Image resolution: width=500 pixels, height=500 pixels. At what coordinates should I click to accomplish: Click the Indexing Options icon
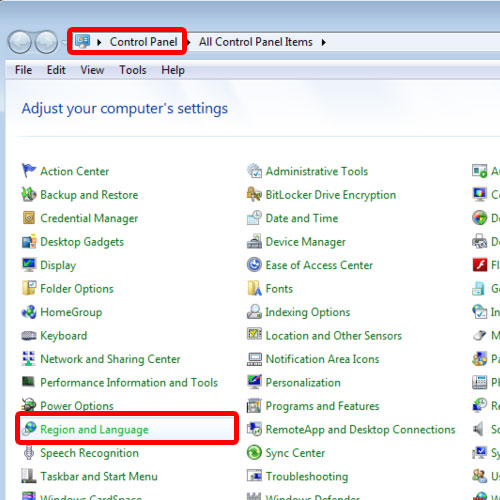click(x=254, y=312)
